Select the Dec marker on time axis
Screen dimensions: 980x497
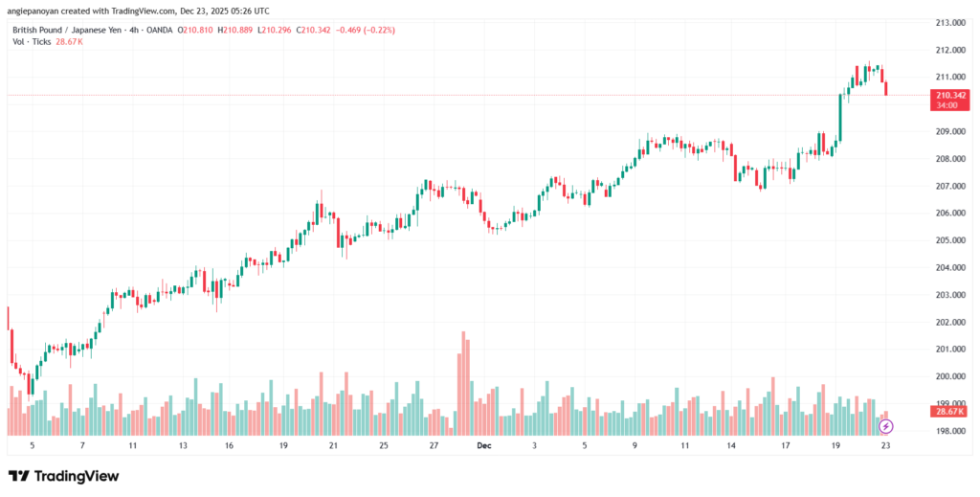(483, 445)
